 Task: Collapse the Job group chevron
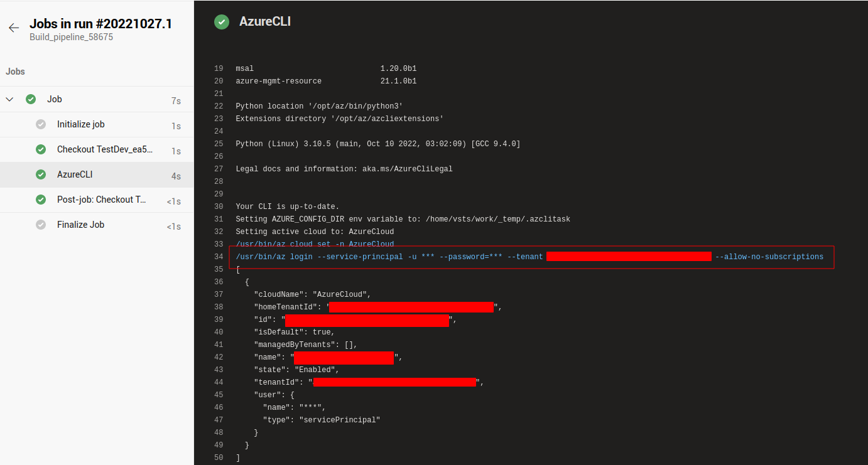coord(9,99)
